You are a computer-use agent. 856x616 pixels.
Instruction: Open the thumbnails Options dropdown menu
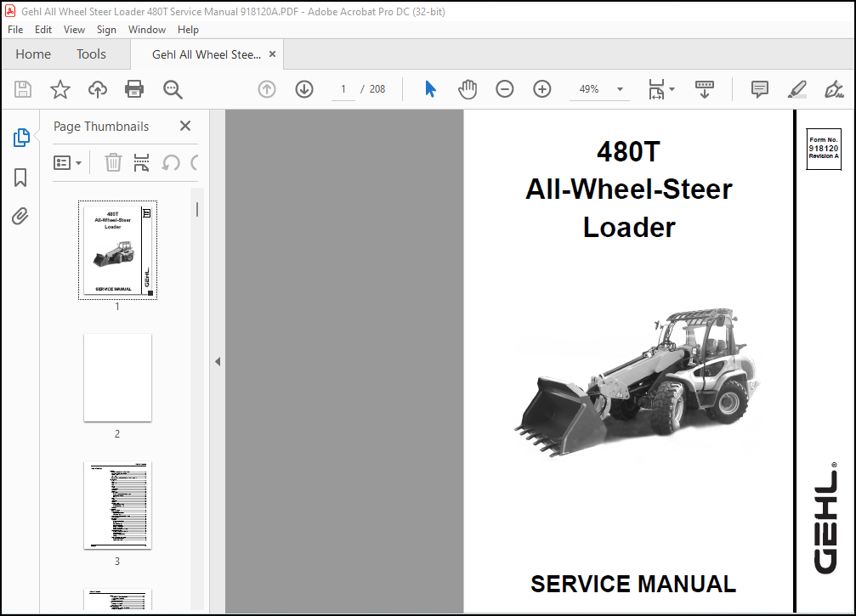coord(68,162)
